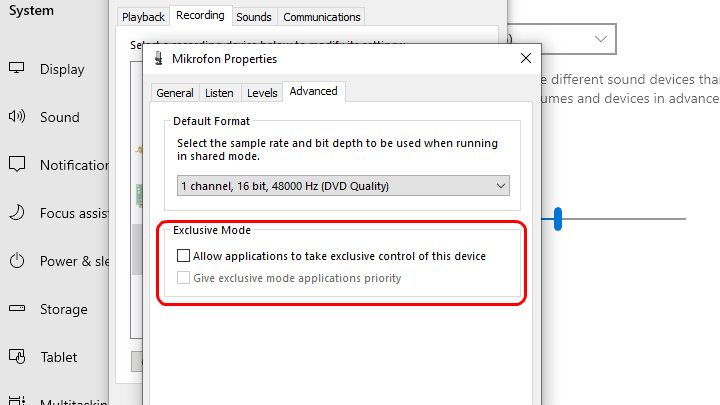This screenshot has height=405, width=720.
Task: Enable Allow applications to take exclusive control
Action: 183,256
